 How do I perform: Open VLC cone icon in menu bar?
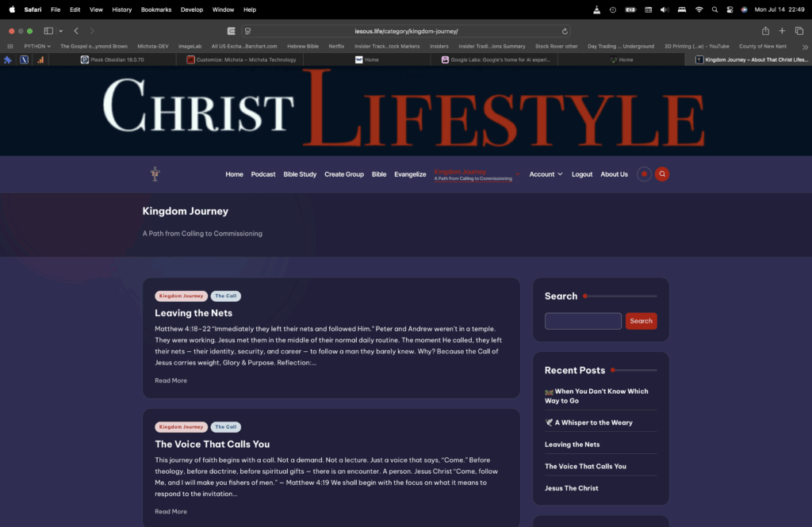coord(596,10)
